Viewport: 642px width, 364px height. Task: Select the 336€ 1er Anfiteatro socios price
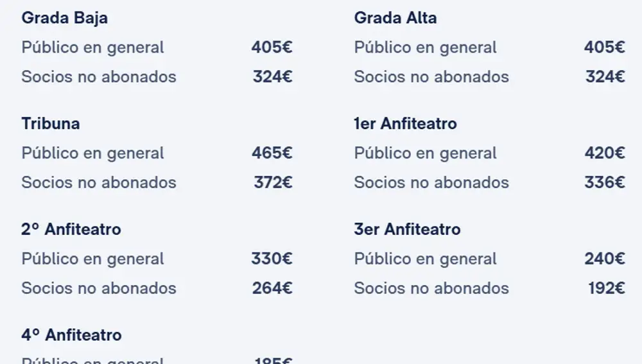tap(604, 182)
